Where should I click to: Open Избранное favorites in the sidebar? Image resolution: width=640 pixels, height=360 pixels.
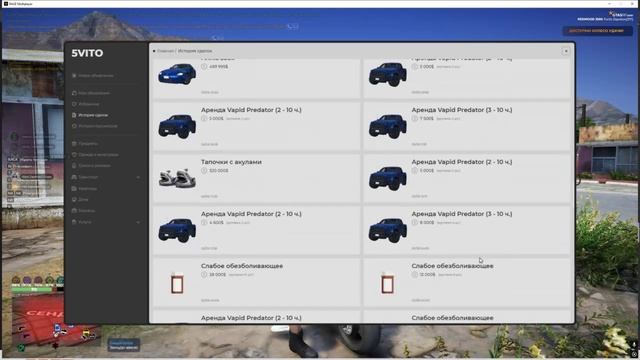pos(86,104)
